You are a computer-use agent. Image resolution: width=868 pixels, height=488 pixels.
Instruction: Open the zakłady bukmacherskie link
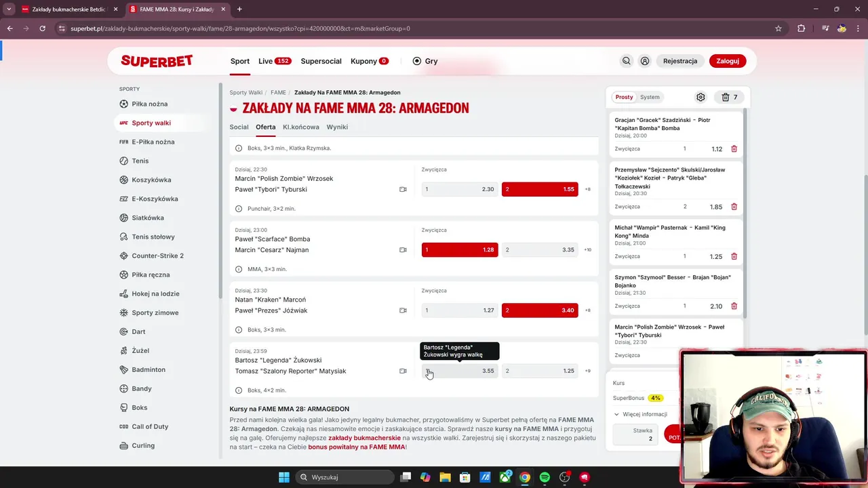pos(364,438)
